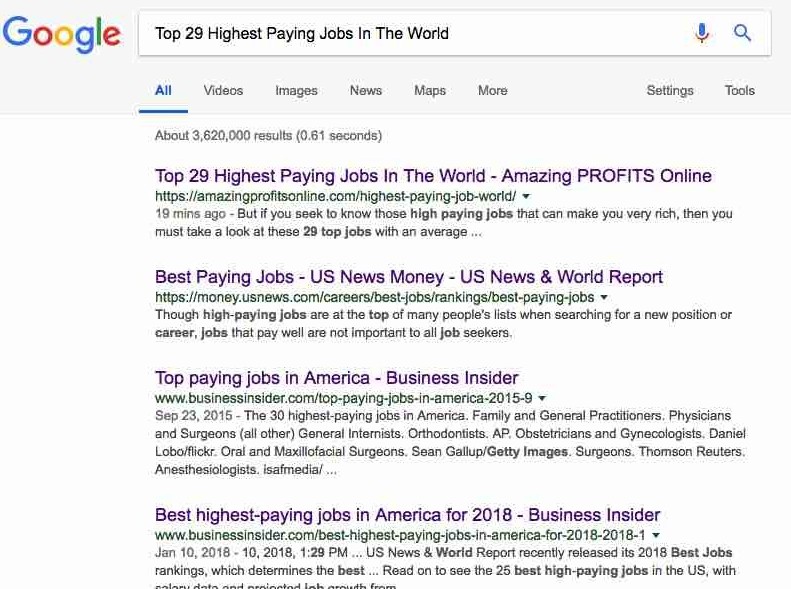Click the magnifying glass search button
This screenshot has width=791, height=589.
pos(742,33)
